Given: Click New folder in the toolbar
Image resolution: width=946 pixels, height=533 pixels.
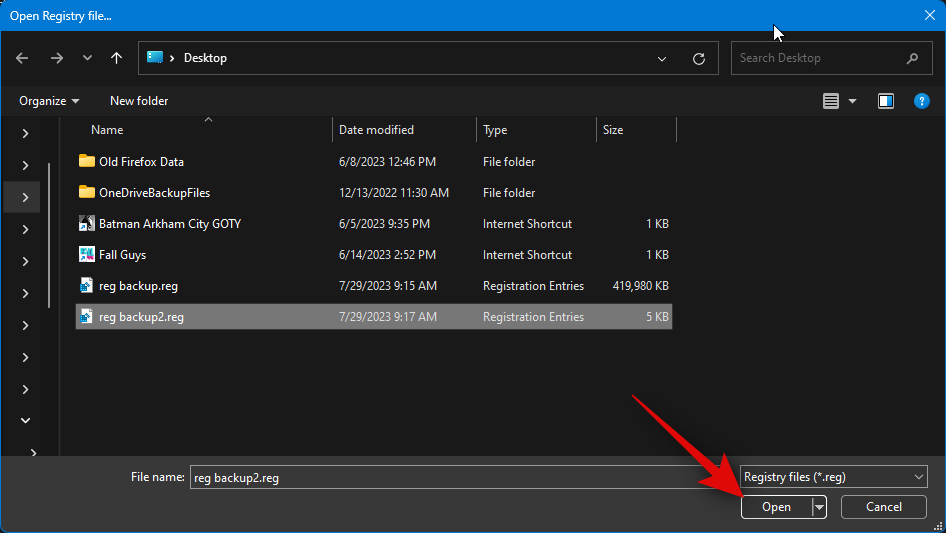Looking at the screenshot, I should [139, 101].
